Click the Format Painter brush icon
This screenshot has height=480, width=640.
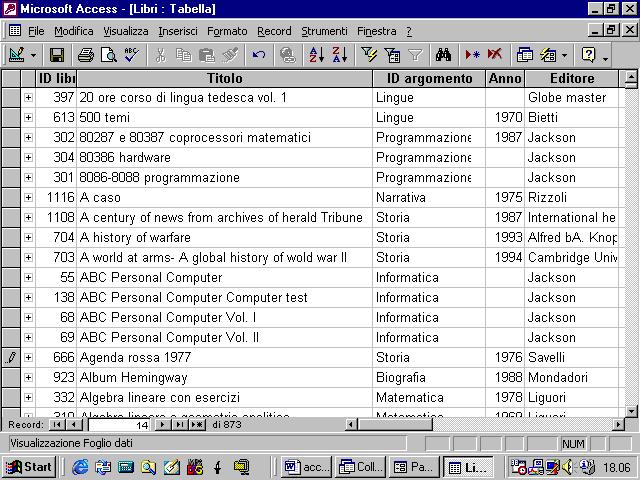coord(230,55)
